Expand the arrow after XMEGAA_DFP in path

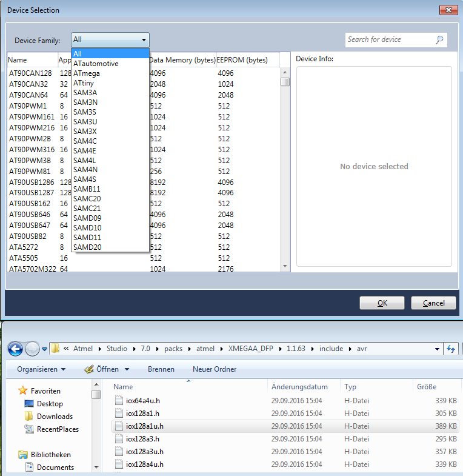click(x=280, y=349)
